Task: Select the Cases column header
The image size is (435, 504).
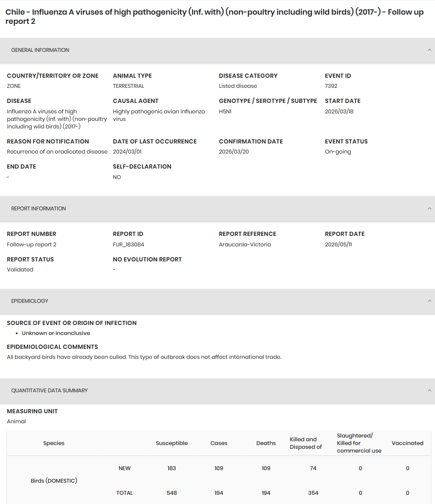Action: pyautogui.click(x=219, y=443)
